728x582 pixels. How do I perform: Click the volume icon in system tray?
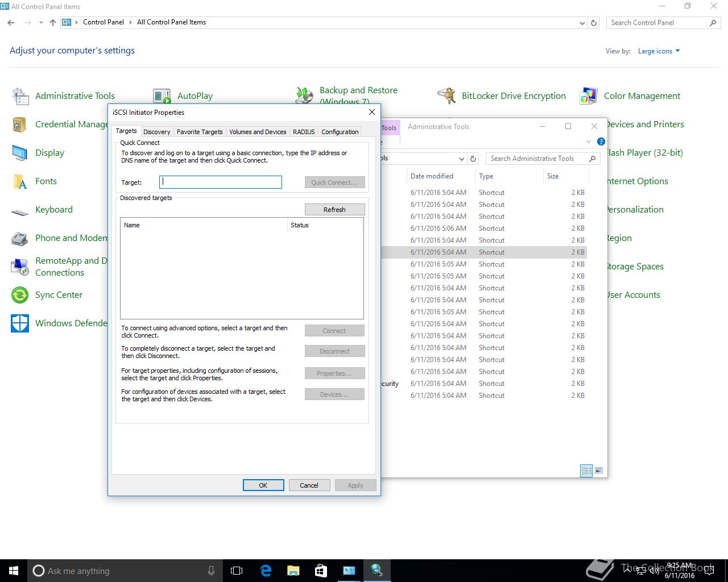tap(655, 571)
